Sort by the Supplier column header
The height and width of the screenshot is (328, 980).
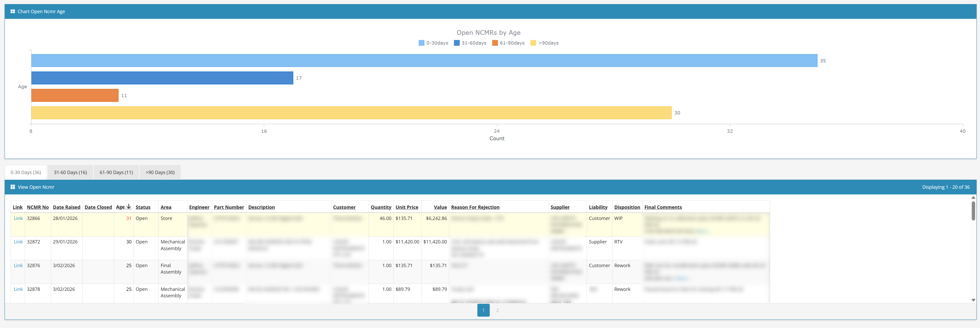[560, 207]
